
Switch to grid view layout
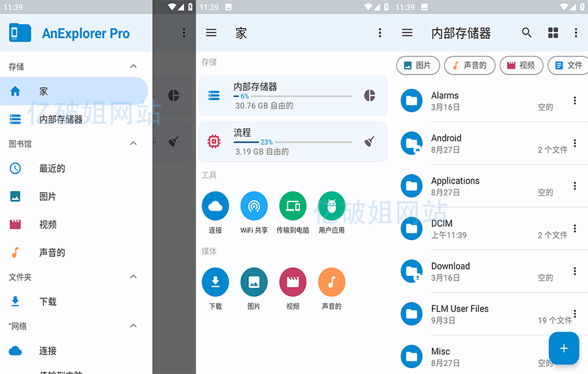click(553, 33)
